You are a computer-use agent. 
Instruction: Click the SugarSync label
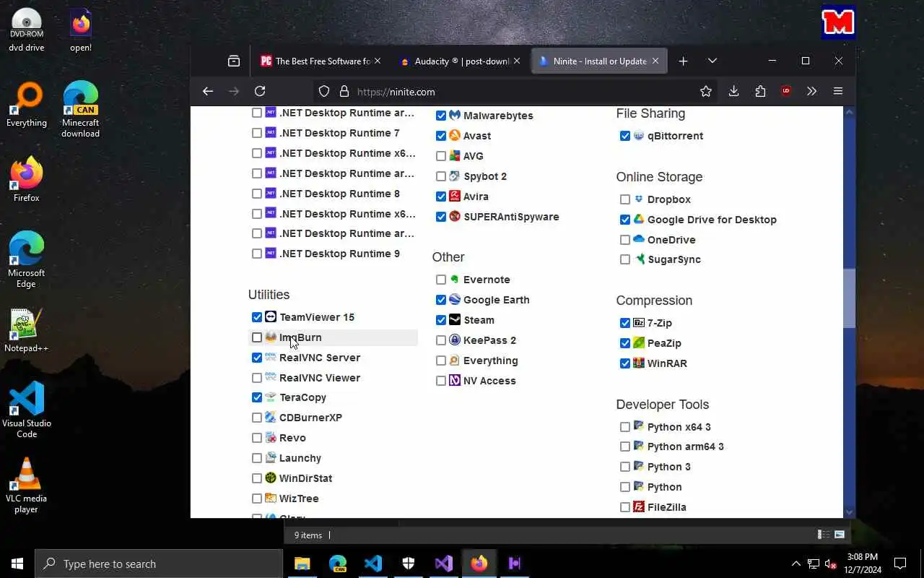pos(674,259)
